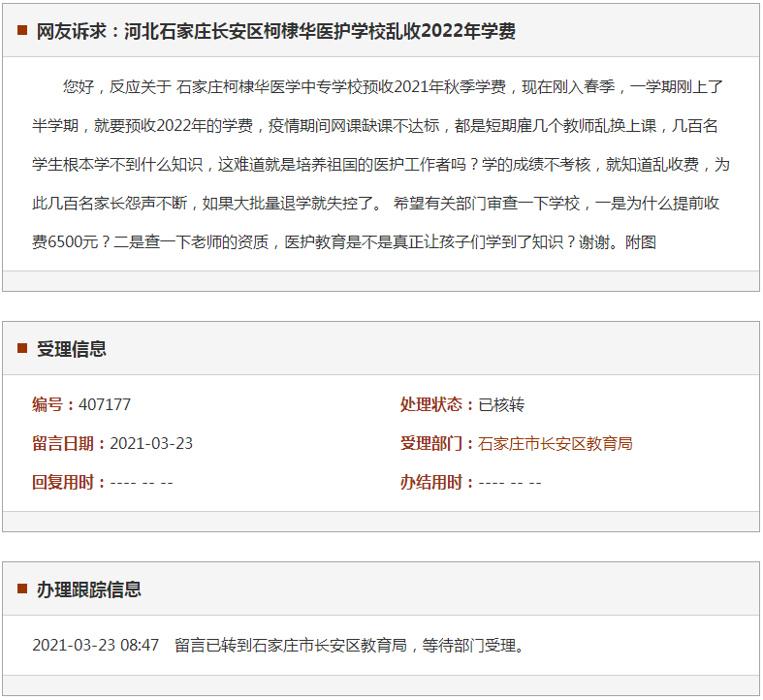This screenshot has width=763, height=700.
Task: Select the 办理跟踪信息 section heading
Action: (89, 589)
